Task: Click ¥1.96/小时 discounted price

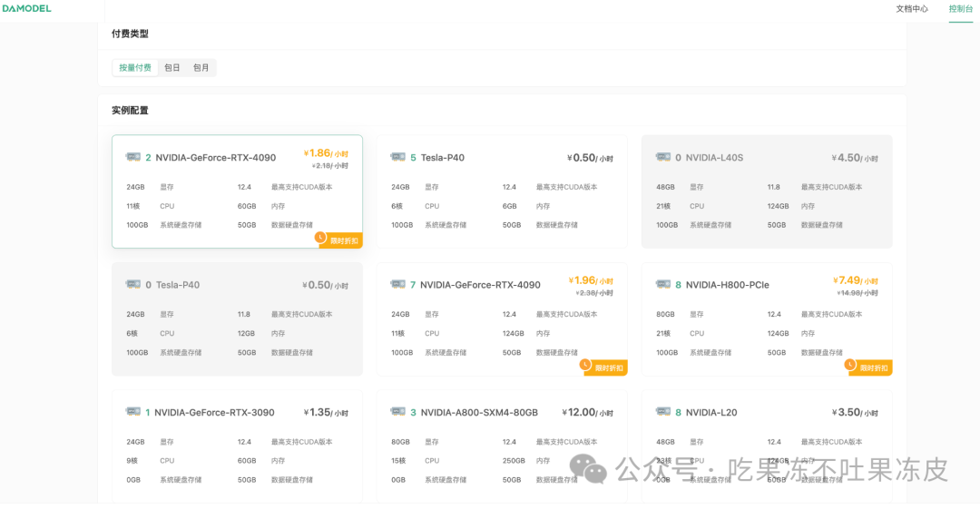Action: click(x=591, y=280)
